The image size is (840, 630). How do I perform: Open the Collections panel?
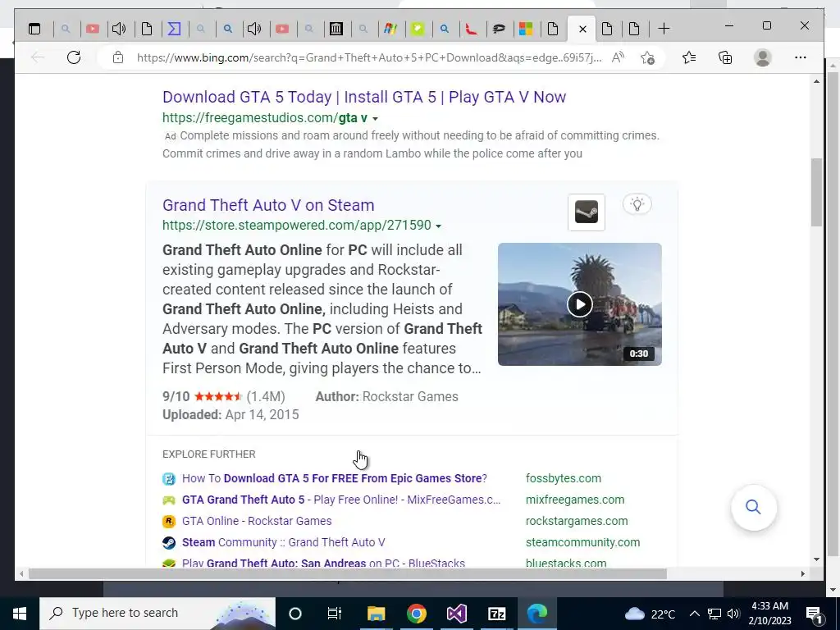pyautogui.click(x=725, y=57)
